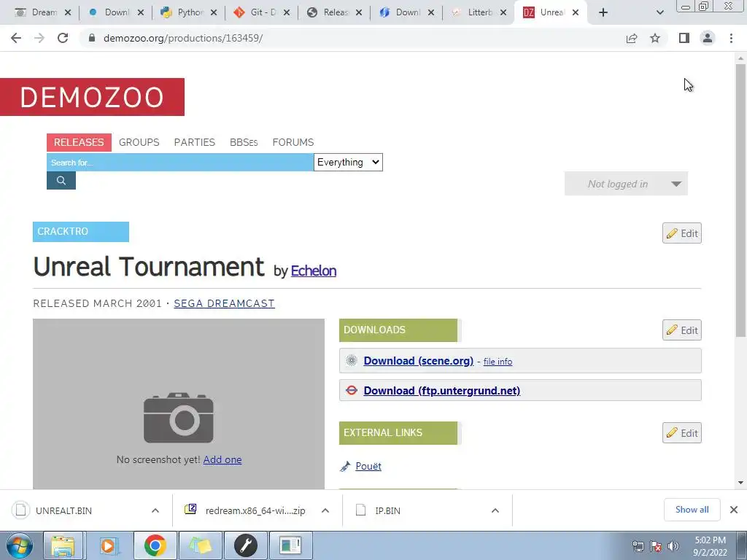This screenshot has width=747, height=560.
Task: Open the redream.x86_64 zip download
Action: 255,510
